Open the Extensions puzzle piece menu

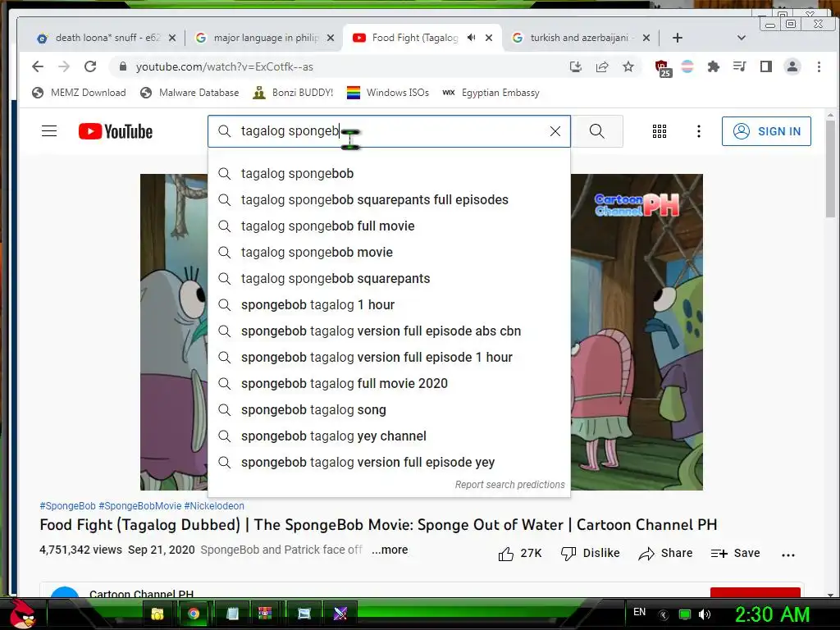(x=714, y=66)
